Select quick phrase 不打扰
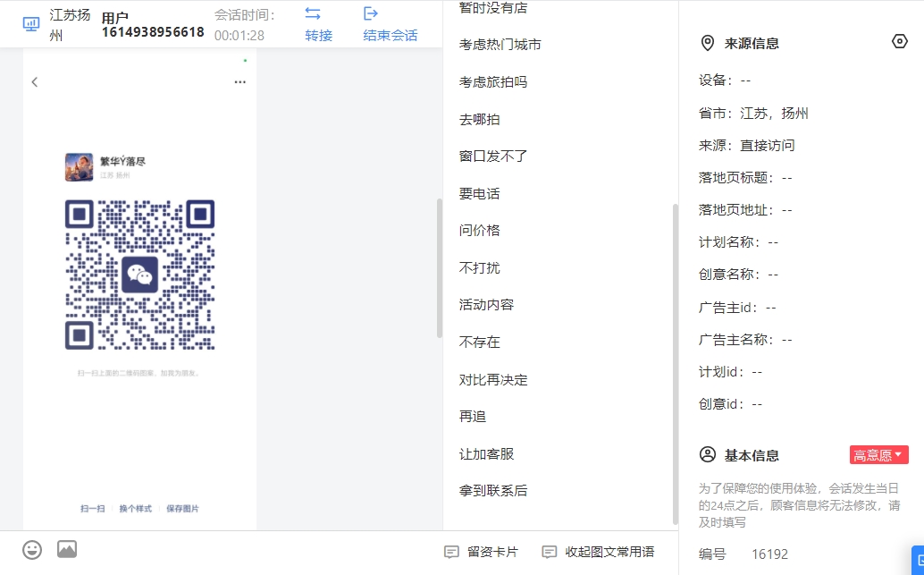Image resolution: width=924 pixels, height=575 pixels. click(x=479, y=268)
